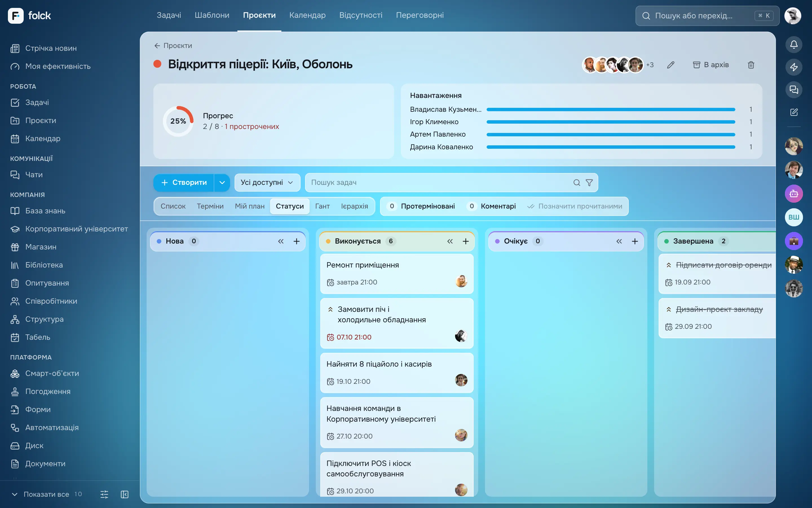Click the briefcase purple avatar icon

click(x=794, y=241)
